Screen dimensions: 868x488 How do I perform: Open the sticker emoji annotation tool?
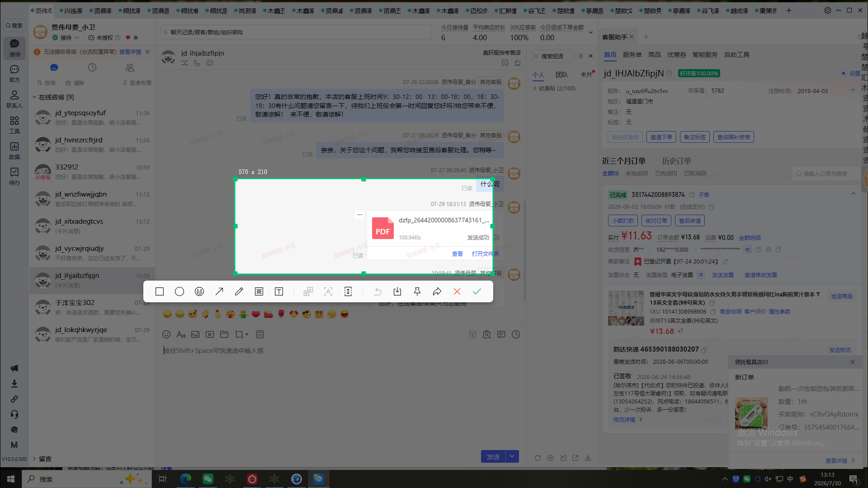pos(199,291)
